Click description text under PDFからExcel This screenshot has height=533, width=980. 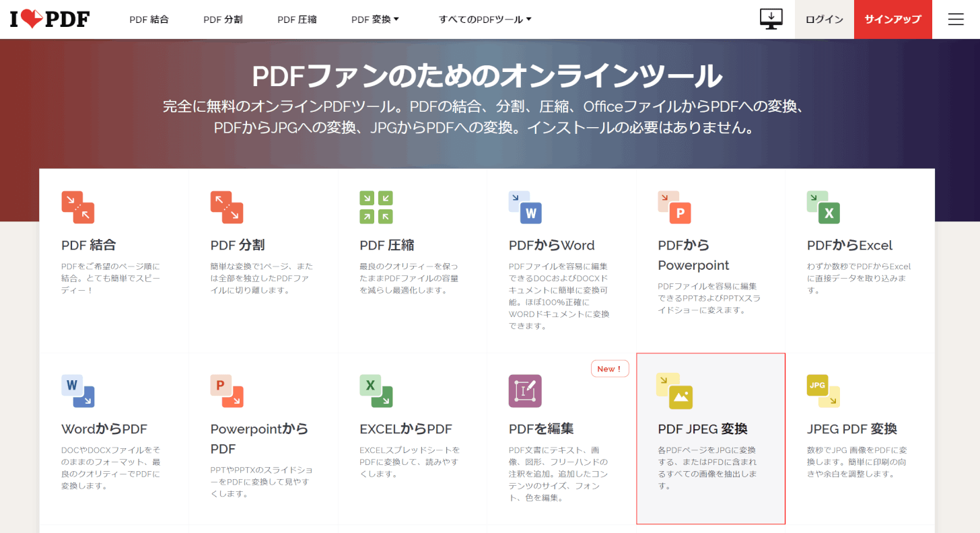coord(859,279)
